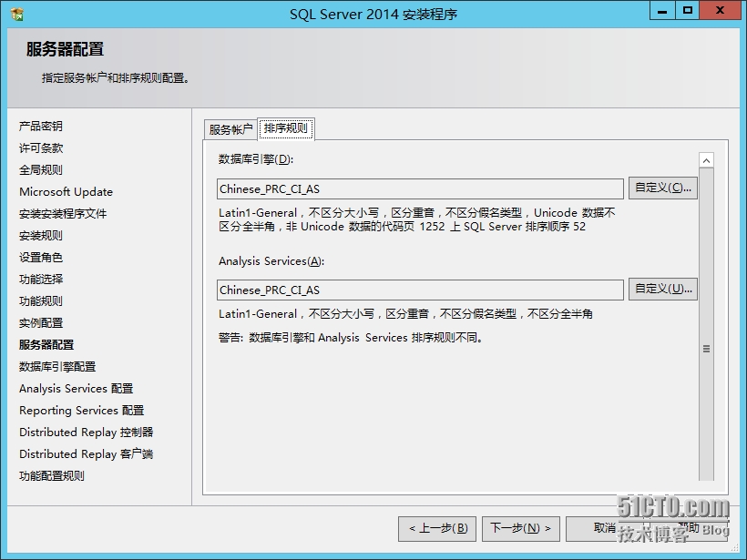This screenshot has height=560, width=747.
Task: Select the 排序规则 tab
Action: coord(286,128)
